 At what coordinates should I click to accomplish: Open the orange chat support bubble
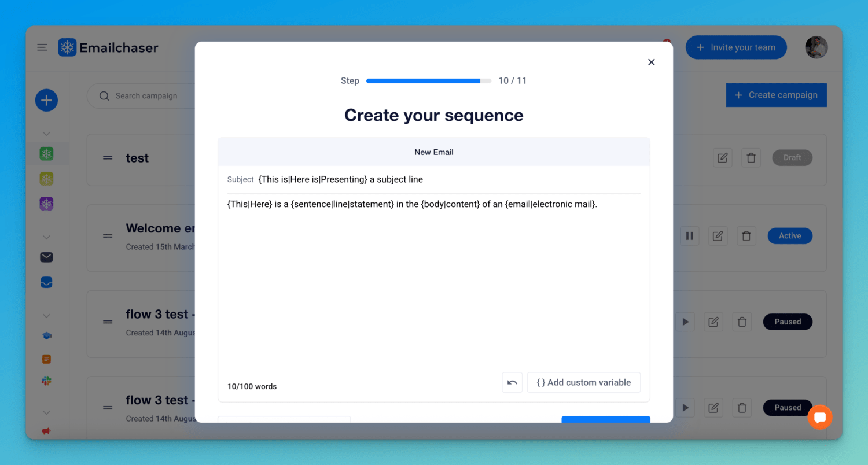(x=820, y=417)
